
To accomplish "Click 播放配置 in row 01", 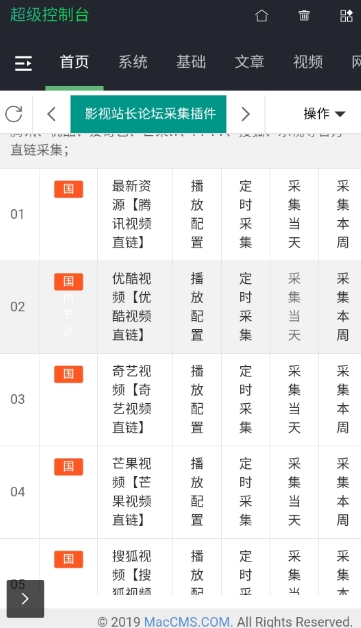I will click(x=197, y=214).
